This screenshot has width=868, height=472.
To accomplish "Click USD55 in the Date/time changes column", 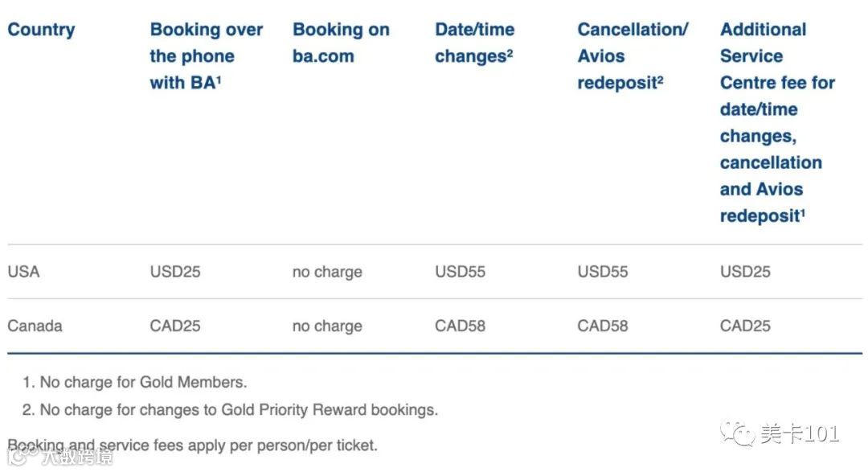I will coord(460,272).
